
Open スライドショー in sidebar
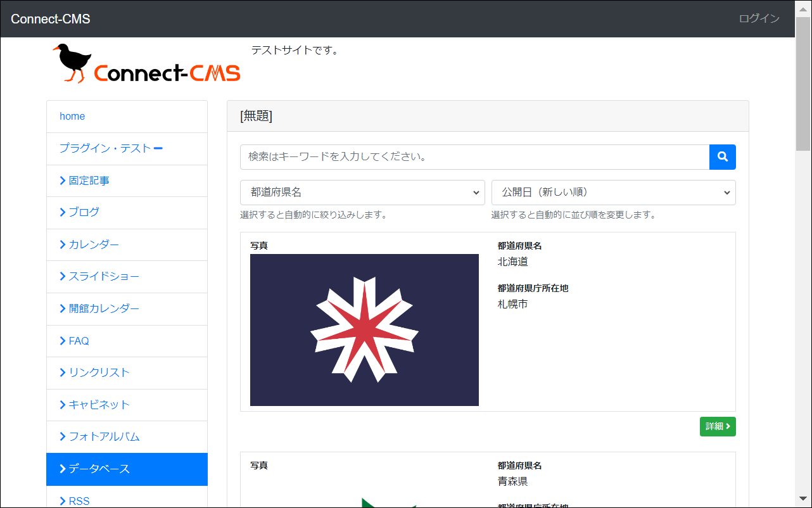coord(127,277)
